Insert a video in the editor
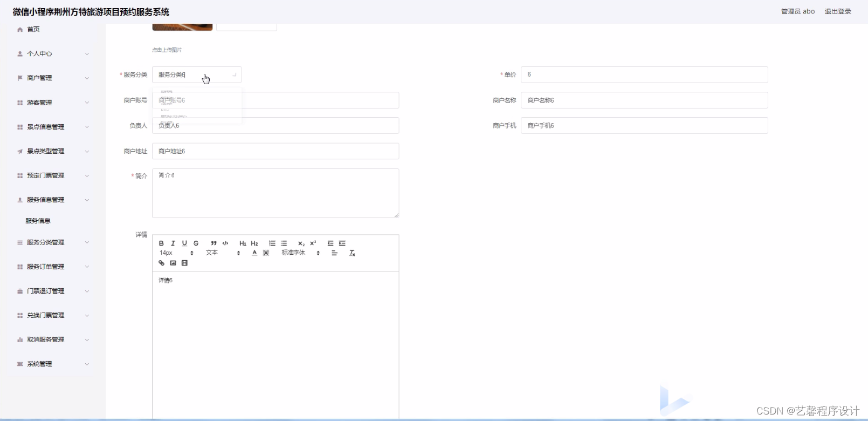The image size is (868, 421). 184,263
